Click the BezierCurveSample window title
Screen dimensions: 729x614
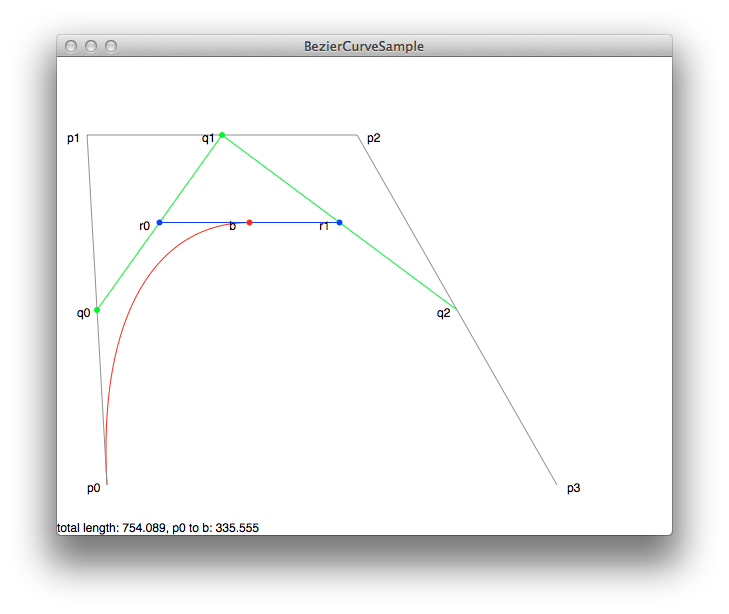click(x=364, y=46)
